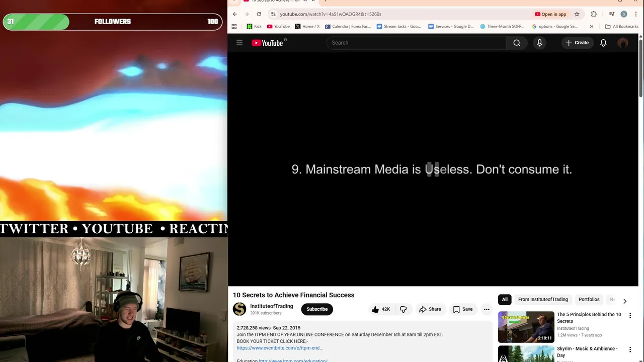Click the Create button

pos(577,43)
